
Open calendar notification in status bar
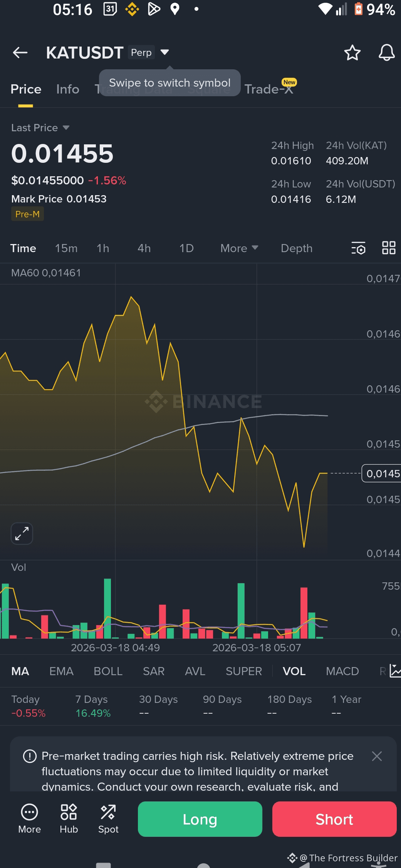click(110, 9)
